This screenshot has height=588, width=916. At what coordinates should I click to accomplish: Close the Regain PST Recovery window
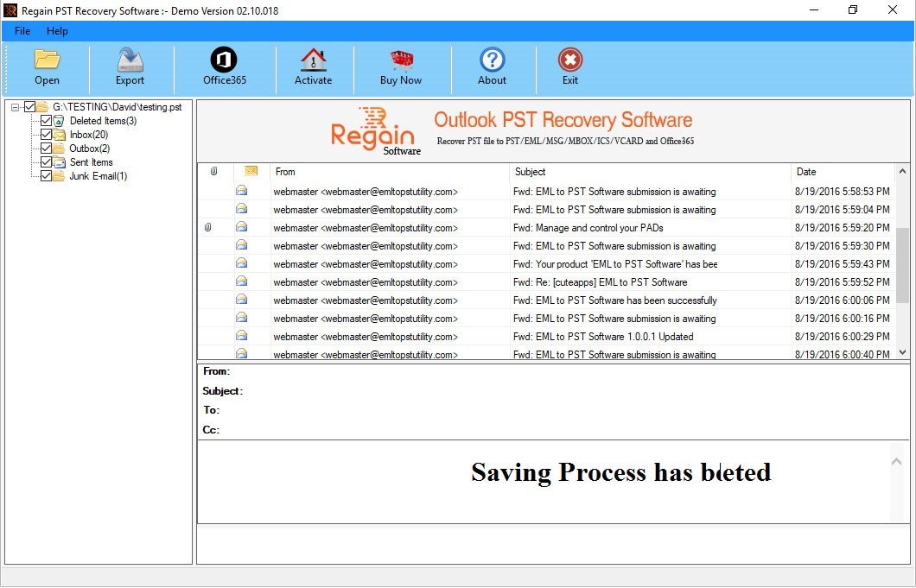pos(893,9)
